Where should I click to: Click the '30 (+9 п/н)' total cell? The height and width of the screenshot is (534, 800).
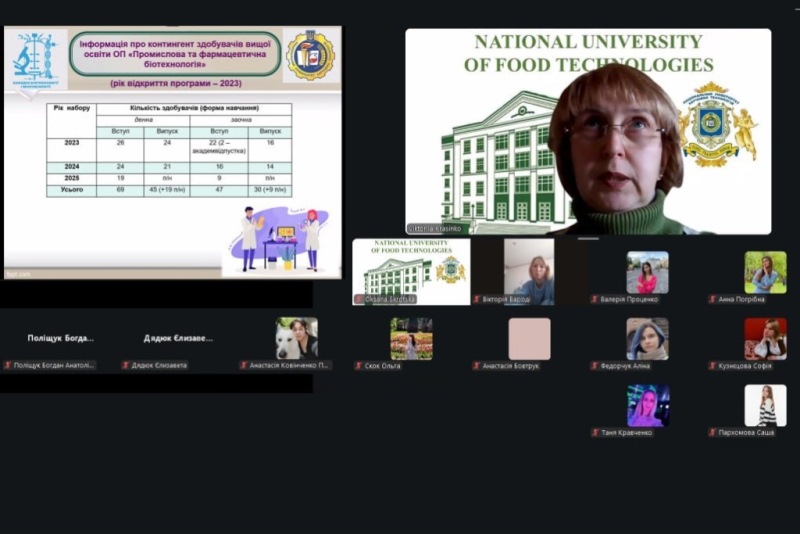[270, 190]
